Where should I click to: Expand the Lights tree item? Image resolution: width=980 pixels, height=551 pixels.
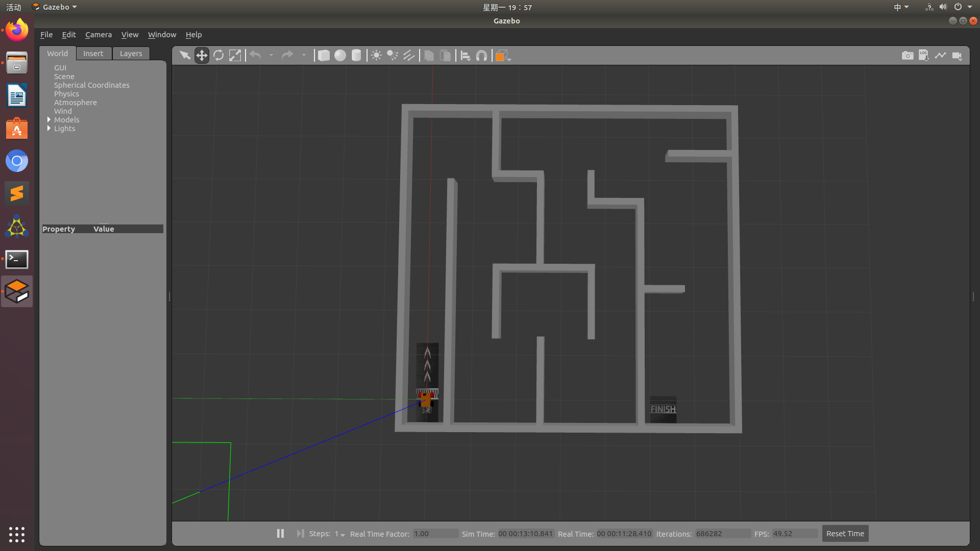click(49, 128)
